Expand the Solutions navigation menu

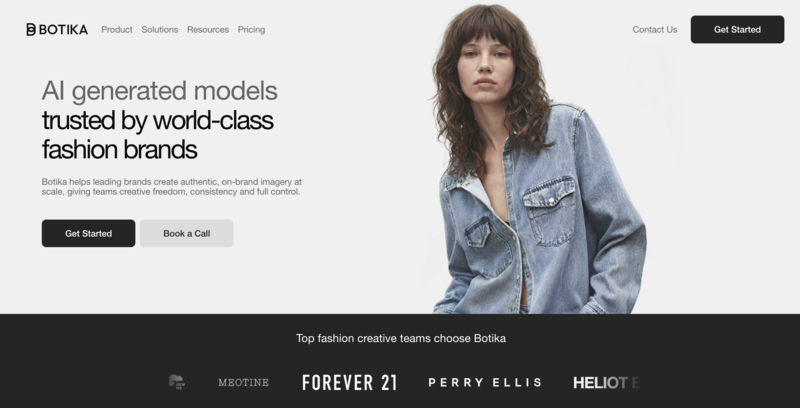[160, 30]
